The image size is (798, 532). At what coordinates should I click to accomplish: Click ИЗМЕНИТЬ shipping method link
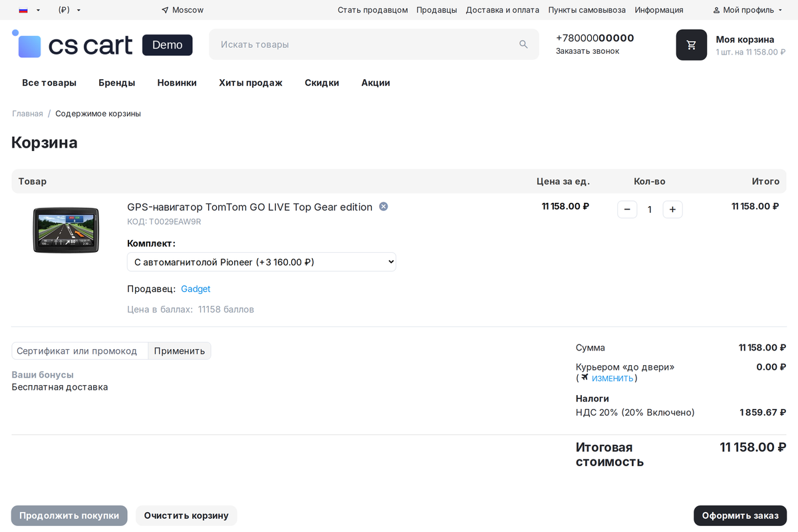click(x=612, y=378)
